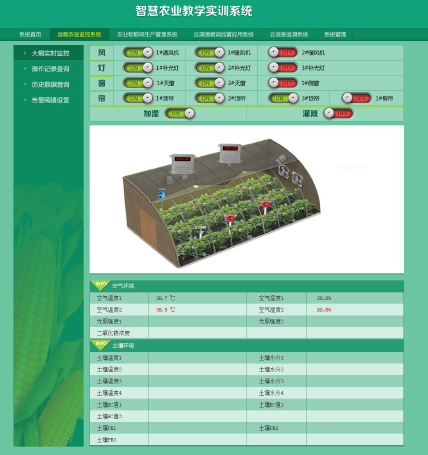Open 大棚实时监控 in the sidebar
The height and width of the screenshot is (455, 428).
coord(49,53)
